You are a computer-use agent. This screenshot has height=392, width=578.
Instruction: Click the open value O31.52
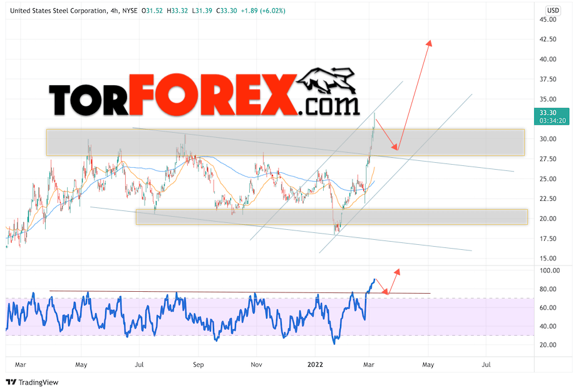pyautogui.click(x=152, y=11)
